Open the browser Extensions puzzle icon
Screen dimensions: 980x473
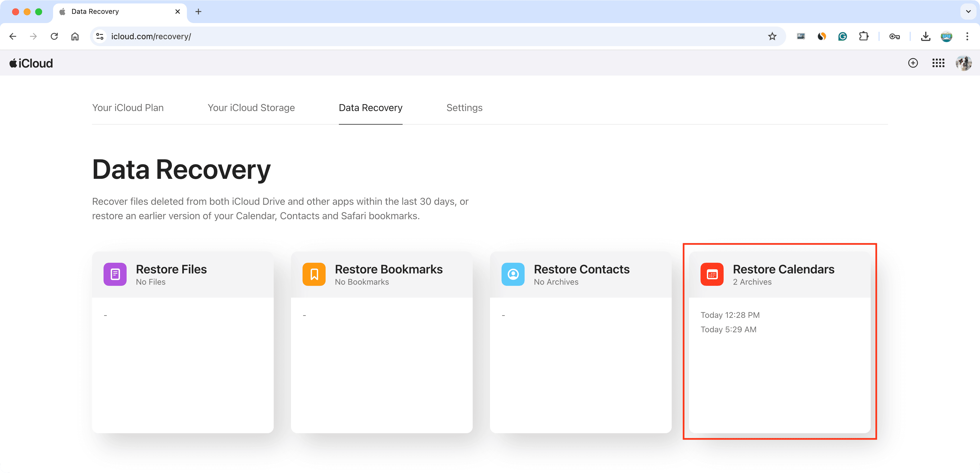tap(863, 37)
